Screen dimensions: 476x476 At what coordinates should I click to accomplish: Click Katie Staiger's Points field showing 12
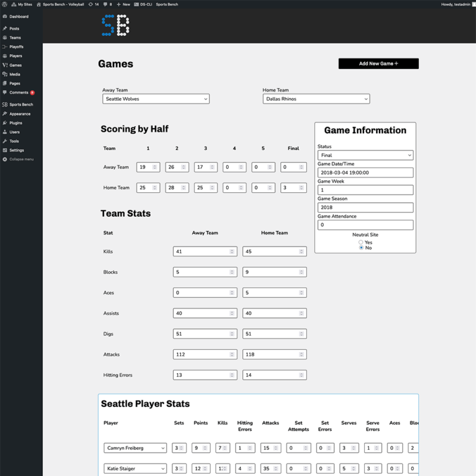click(x=201, y=469)
